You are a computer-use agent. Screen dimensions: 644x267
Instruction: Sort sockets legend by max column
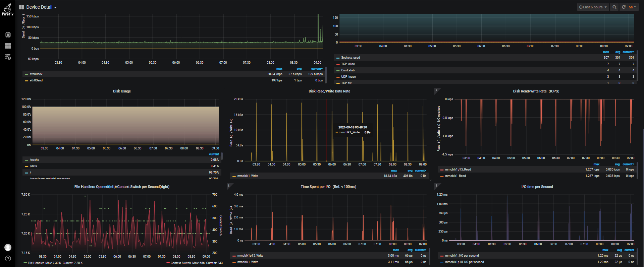coord(606,52)
